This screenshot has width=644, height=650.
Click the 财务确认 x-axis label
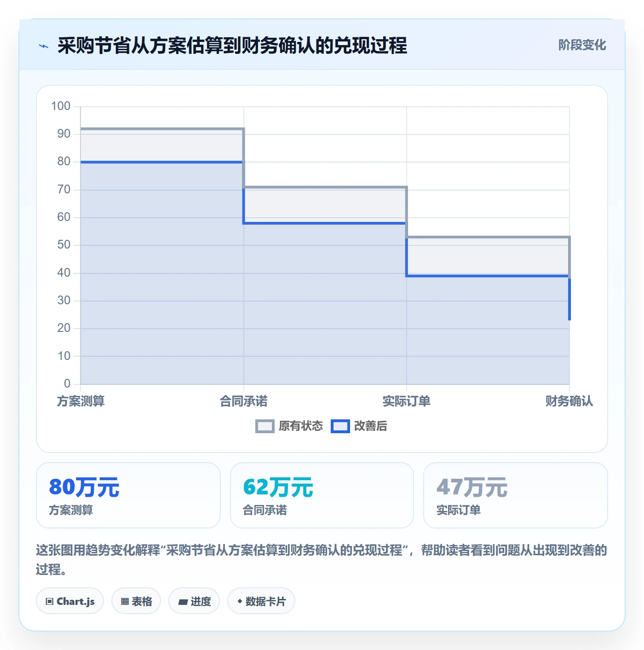click(569, 401)
